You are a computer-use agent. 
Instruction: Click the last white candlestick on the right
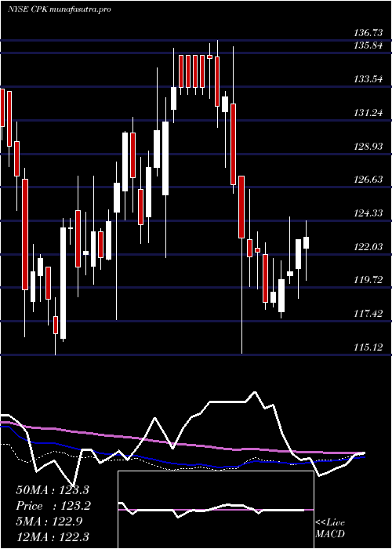click(306, 242)
